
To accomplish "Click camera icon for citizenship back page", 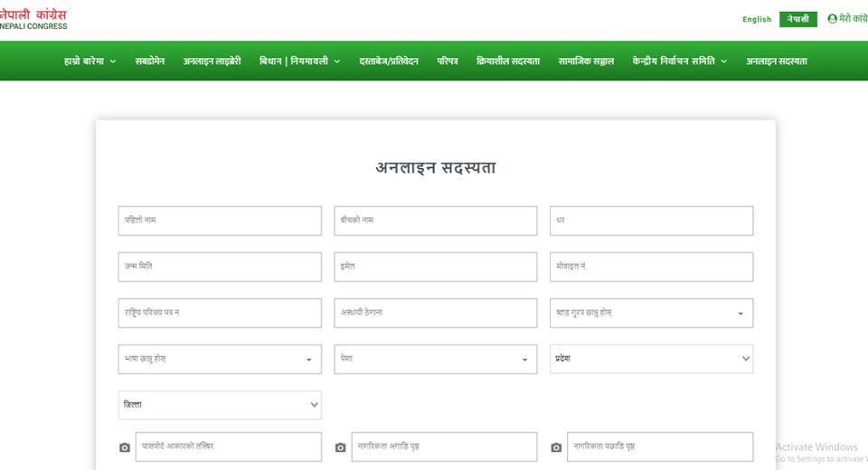I will (556, 447).
